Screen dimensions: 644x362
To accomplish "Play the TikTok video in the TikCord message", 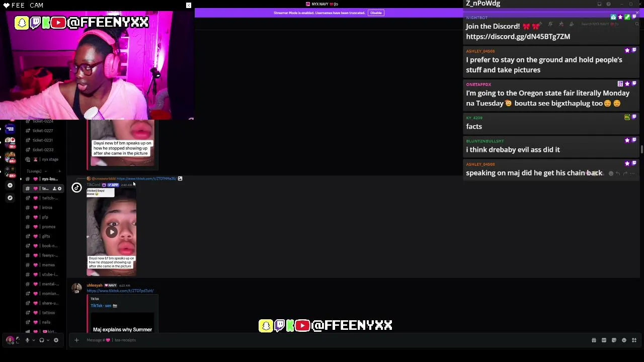I will tap(111, 232).
